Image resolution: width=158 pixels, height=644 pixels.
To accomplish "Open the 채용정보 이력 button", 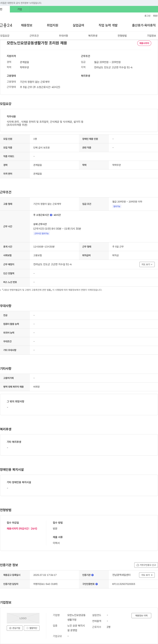I will [x=141, y=615].
